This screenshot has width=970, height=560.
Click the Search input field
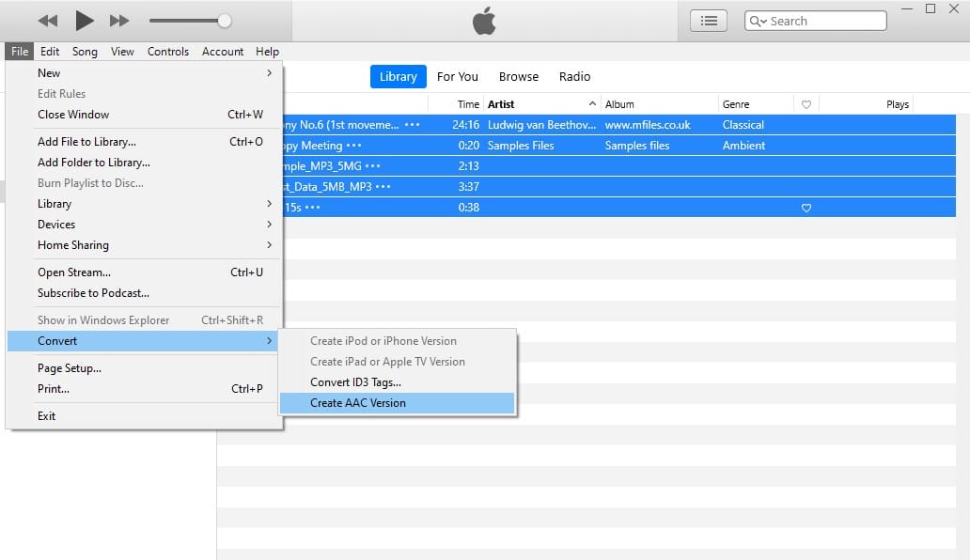coord(815,21)
